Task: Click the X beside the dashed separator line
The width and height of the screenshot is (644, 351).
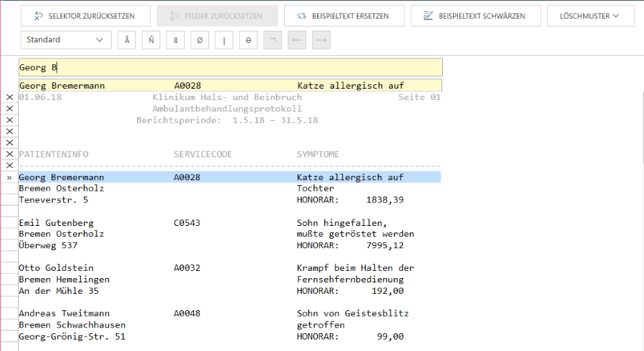Action: (9, 165)
